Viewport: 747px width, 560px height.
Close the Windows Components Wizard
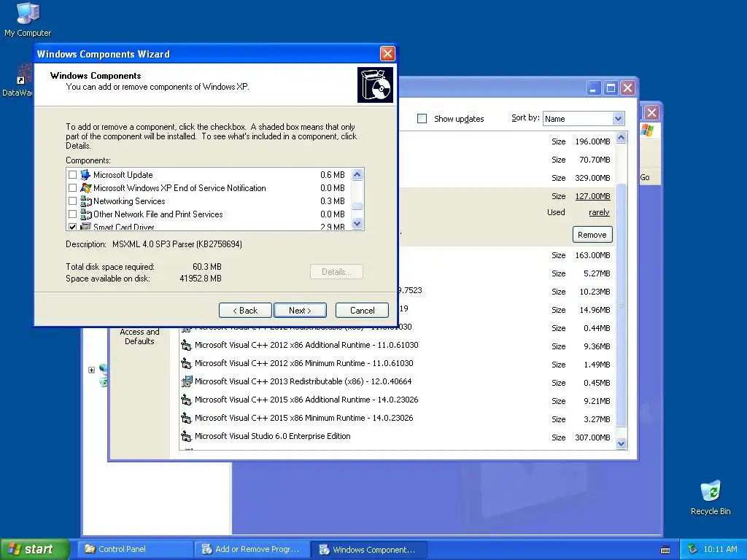point(387,53)
